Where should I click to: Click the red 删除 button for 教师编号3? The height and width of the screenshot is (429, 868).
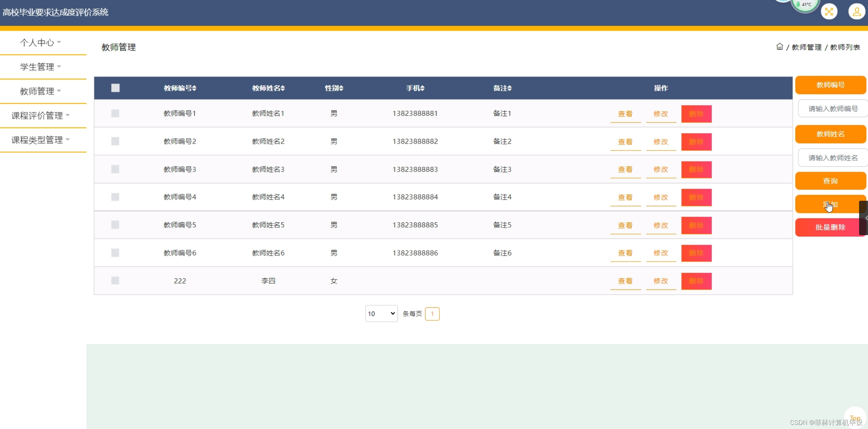tap(696, 169)
